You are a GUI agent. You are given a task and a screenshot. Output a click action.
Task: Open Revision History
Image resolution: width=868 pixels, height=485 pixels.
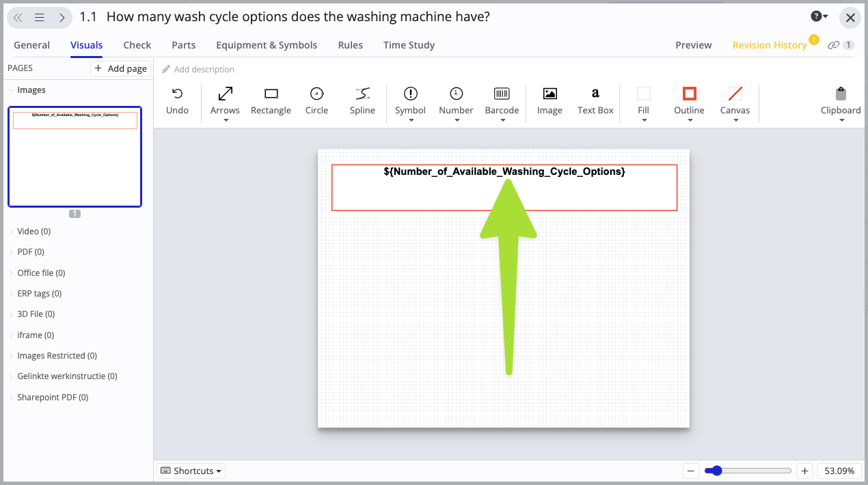tap(768, 45)
